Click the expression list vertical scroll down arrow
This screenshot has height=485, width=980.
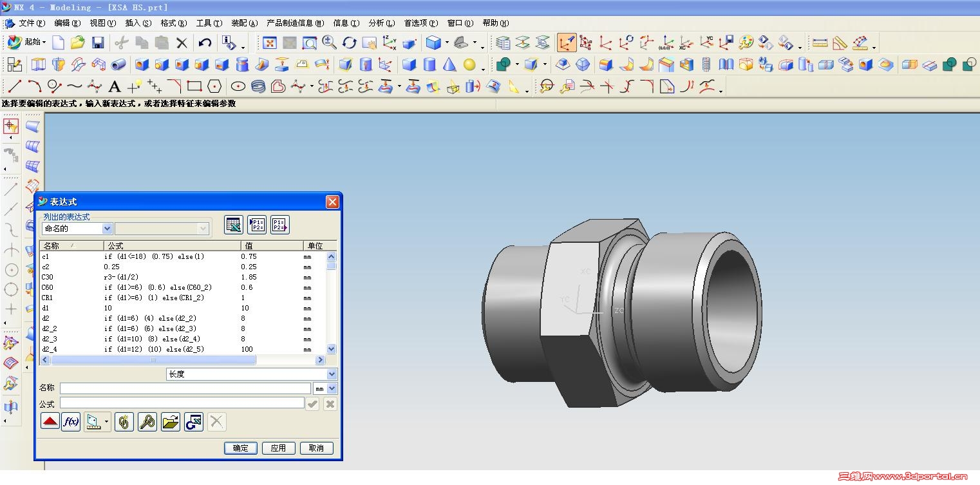point(332,349)
